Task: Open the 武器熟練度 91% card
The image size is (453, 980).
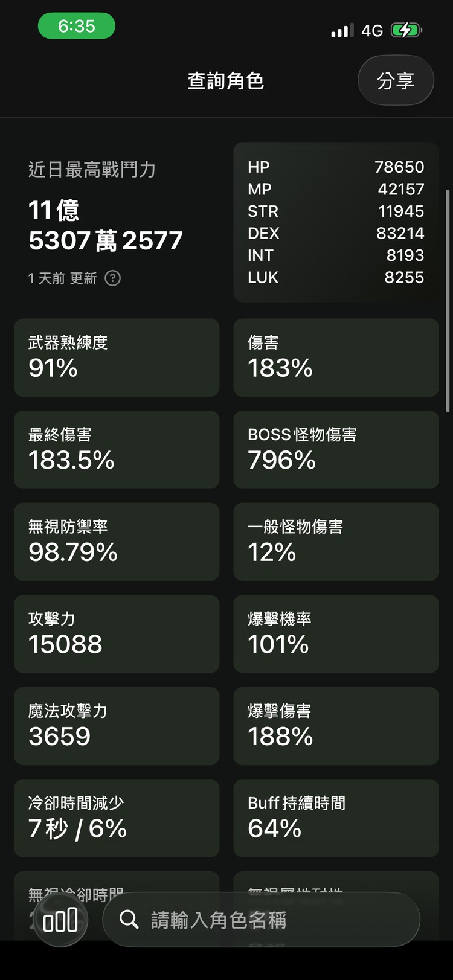Action: tap(117, 357)
